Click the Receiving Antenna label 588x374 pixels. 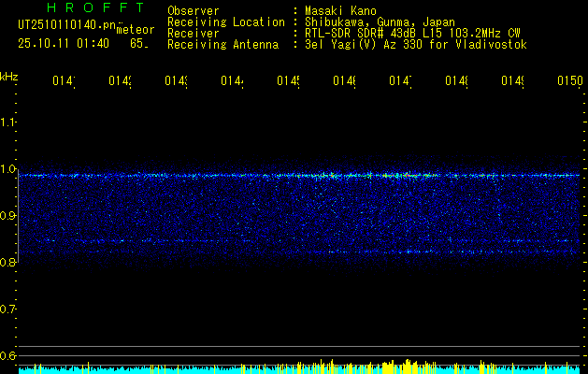pyautogui.click(x=222, y=45)
